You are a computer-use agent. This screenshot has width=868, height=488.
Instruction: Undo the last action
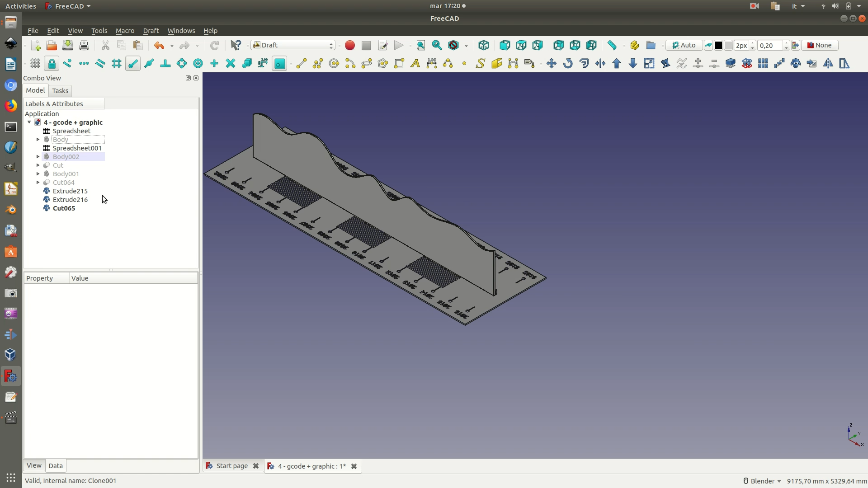pyautogui.click(x=159, y=45)
